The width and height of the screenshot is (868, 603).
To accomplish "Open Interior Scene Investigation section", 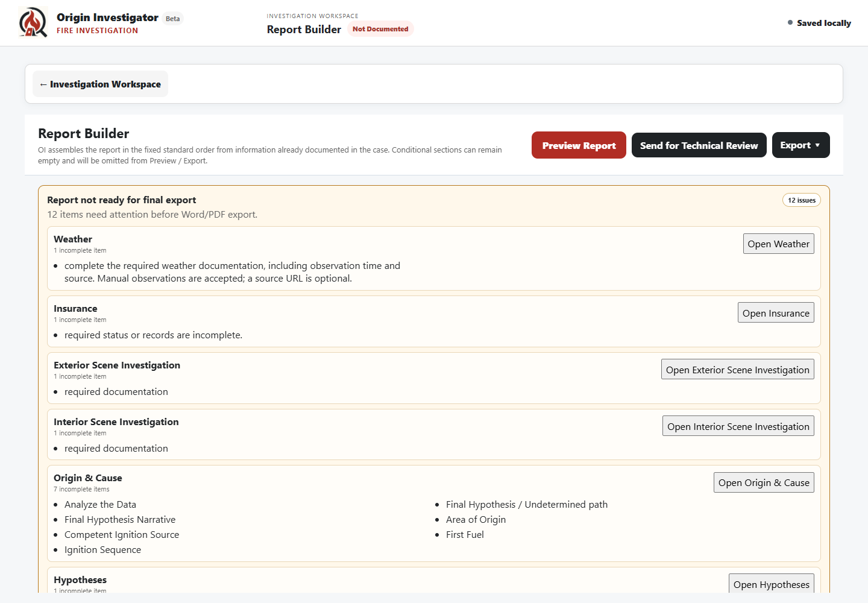I will click(x=738, y=426).
